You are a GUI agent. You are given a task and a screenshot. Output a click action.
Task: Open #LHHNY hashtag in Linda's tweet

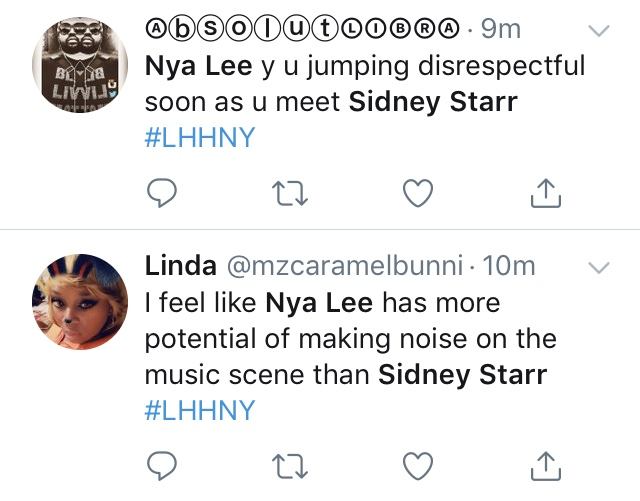tap(200, 410)
